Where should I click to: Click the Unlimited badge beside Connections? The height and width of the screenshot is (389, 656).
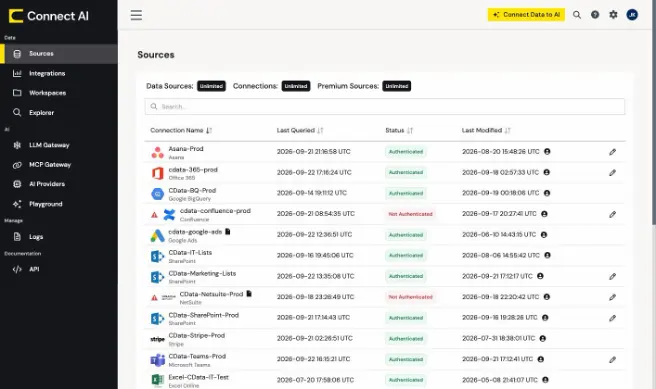(x=296, y=86)
